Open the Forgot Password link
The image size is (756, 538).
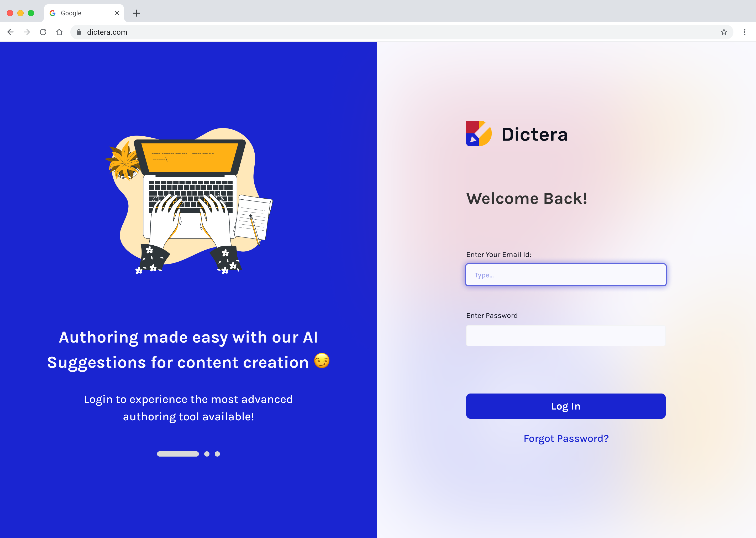coord(566,439)
